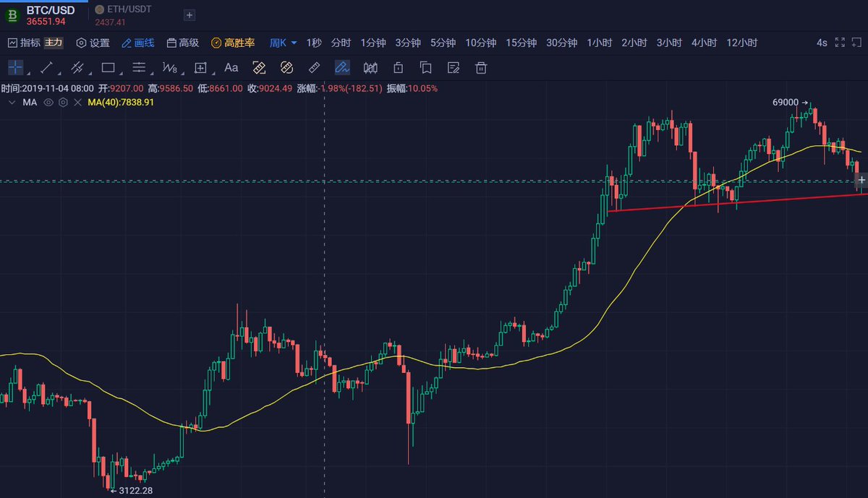Select the 3小时 timeframe
868x498 pixels.
click(x=669, y=43)
